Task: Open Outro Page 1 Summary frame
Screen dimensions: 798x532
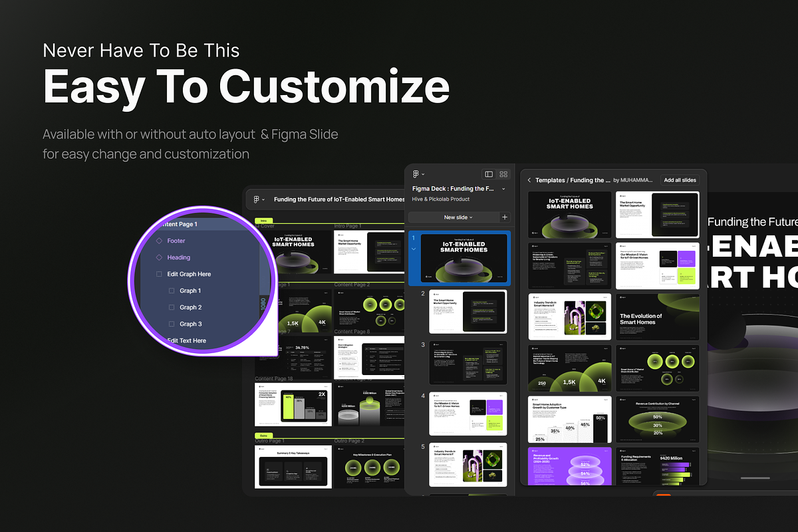Action: (x=293, y=467)
